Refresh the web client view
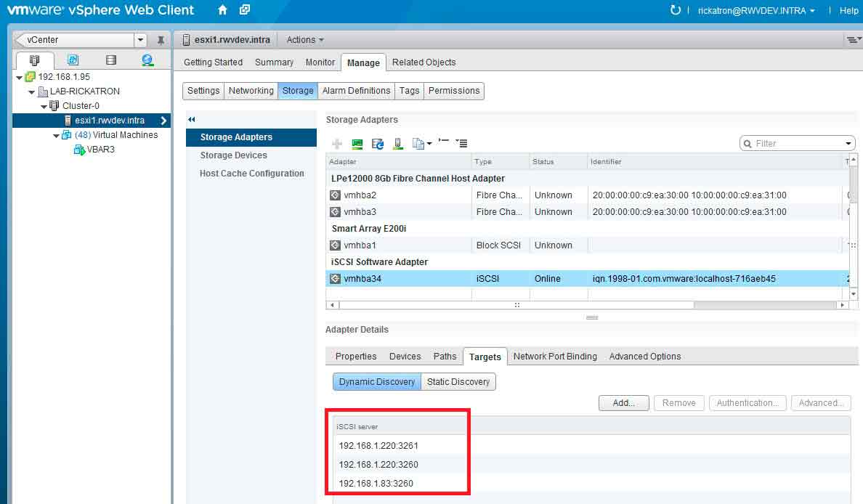The width and height of the screenshot is (863, 504). pos(675,10)
